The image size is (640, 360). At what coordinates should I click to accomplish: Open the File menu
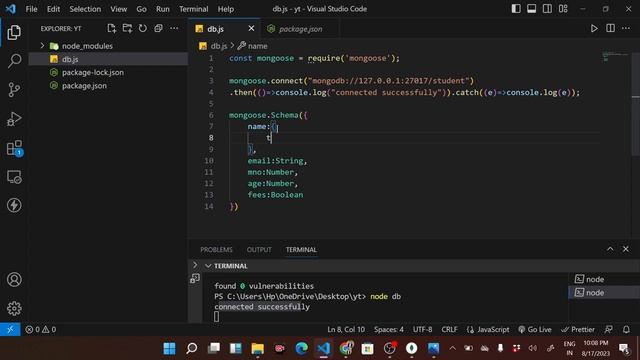click(x=31, y=9)
